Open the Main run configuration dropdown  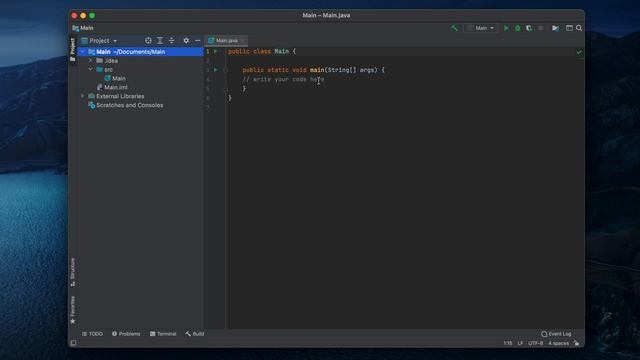click(x=481, y=28)
